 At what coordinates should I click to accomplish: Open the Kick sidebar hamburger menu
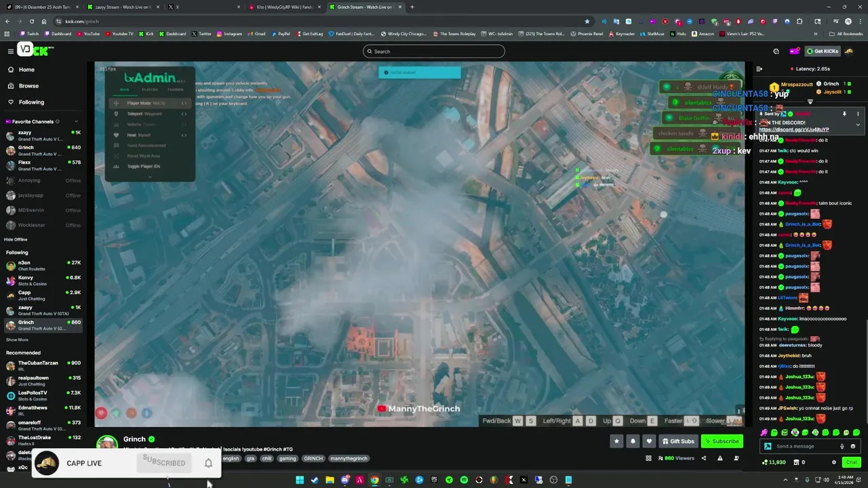10,51
